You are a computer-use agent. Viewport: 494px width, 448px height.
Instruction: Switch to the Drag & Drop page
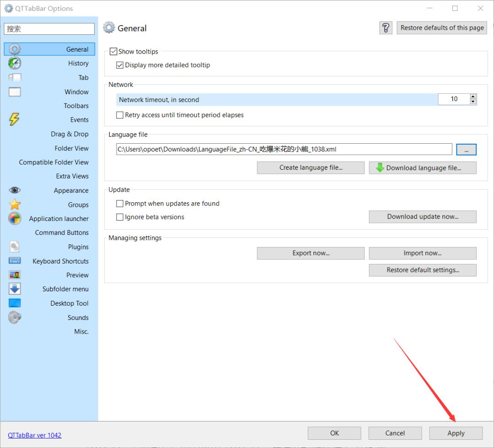[70, 134]
